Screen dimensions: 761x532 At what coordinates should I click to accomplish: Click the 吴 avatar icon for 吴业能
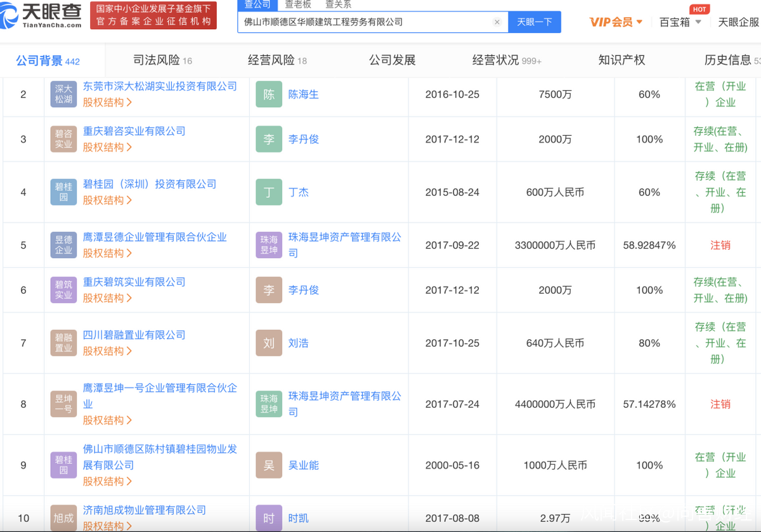[269, 465]
